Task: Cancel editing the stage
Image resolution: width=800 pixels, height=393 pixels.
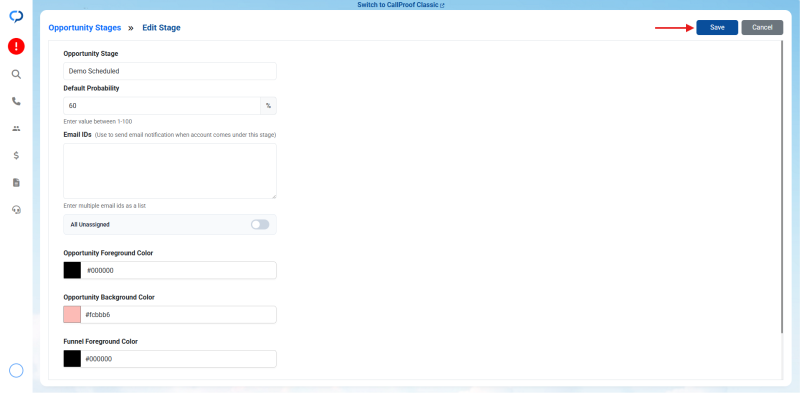Action: [762, 28]
